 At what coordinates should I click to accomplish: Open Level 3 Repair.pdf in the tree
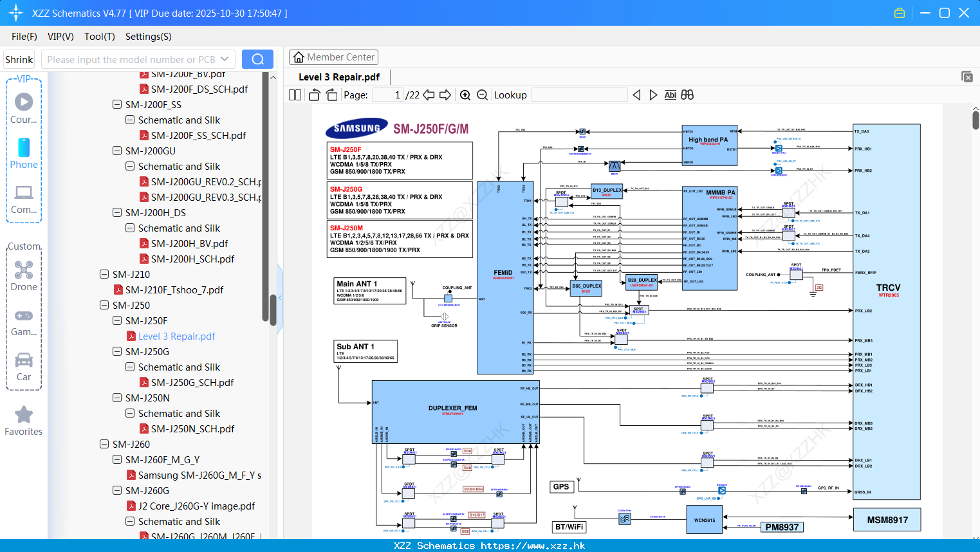point(176,336)
